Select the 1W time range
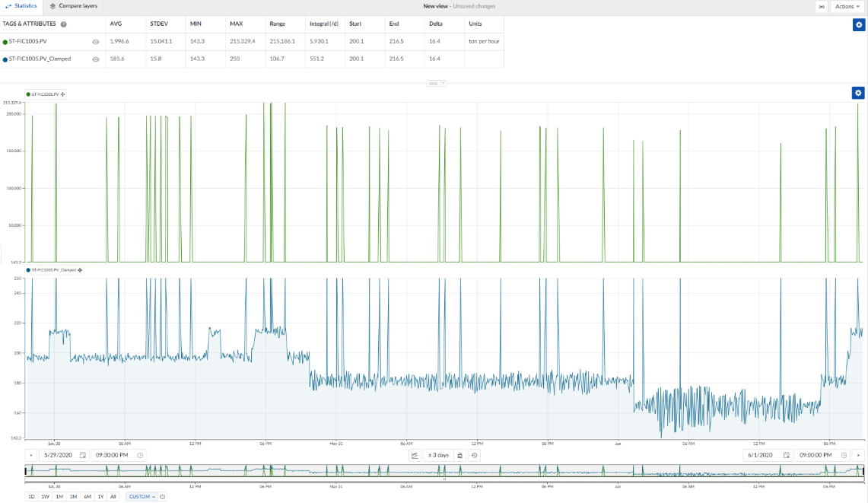Screen dimensions: 868x503 46,497
